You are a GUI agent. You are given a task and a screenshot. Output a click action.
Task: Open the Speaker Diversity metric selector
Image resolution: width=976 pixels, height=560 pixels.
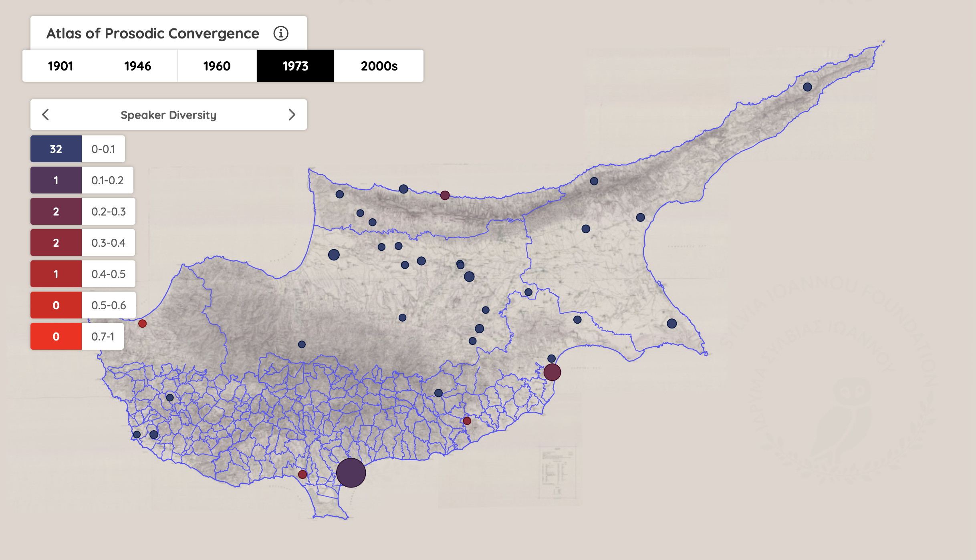pos(169,115)
